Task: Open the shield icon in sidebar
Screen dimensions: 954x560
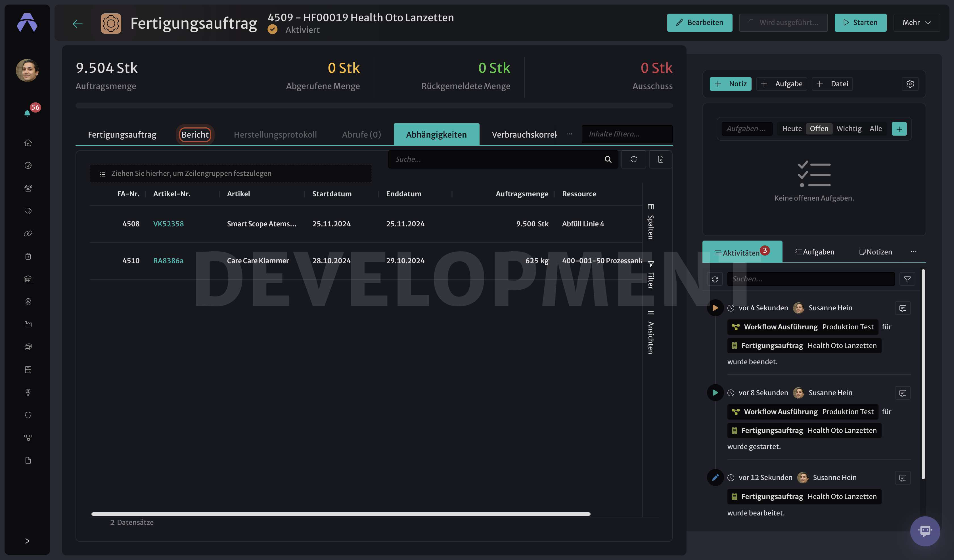Action: (28, 415)
